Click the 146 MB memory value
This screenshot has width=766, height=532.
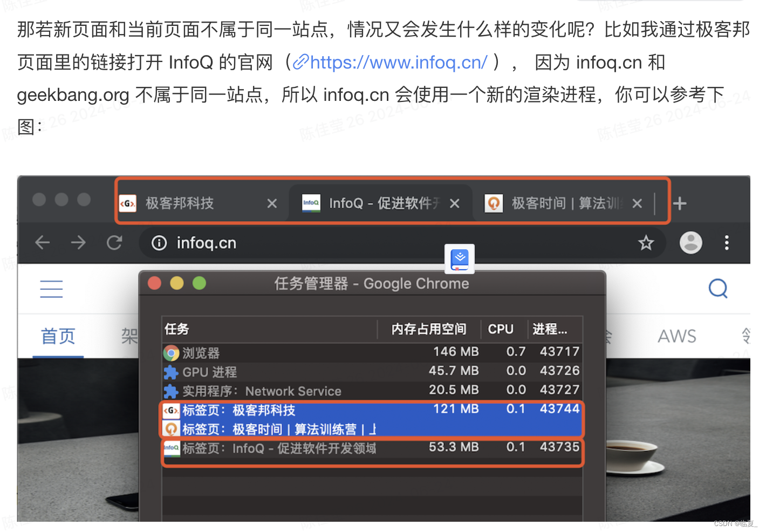[456, 352]
